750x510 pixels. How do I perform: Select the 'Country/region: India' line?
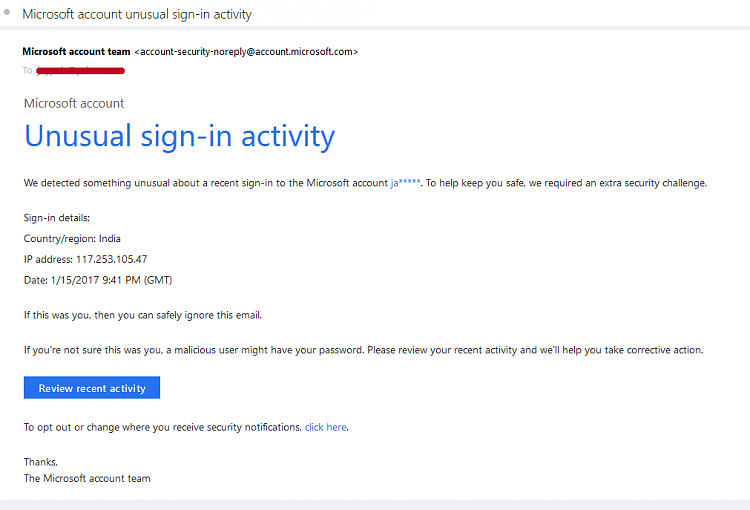pos(72,239)
